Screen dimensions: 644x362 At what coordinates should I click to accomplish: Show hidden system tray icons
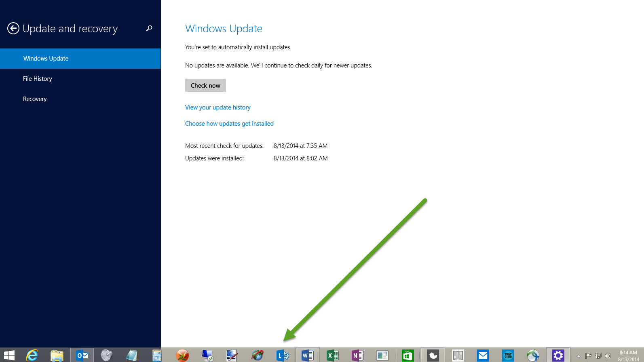click(x=579, y=356)
